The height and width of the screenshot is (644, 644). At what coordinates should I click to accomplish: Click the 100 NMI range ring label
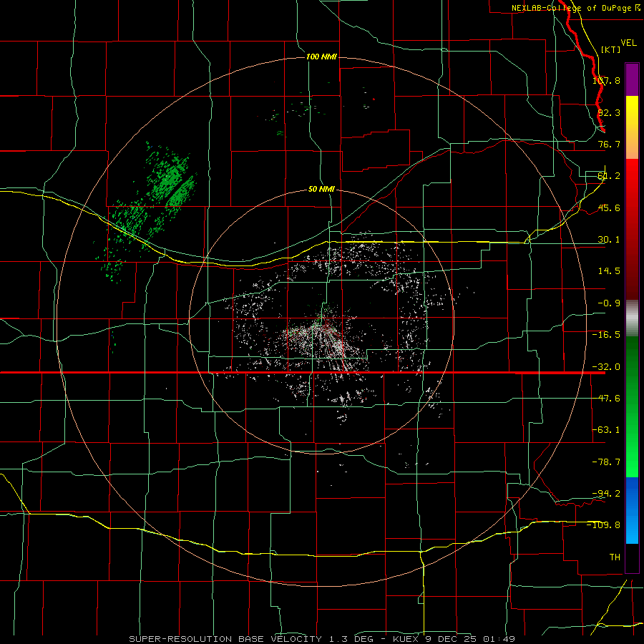[x=321, y=57]
